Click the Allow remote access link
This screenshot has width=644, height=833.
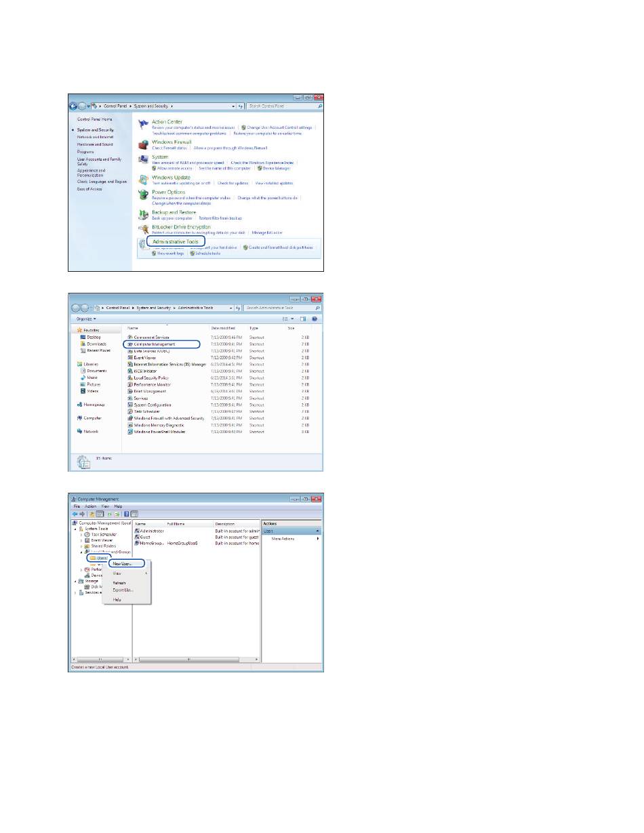click(174, 168)
